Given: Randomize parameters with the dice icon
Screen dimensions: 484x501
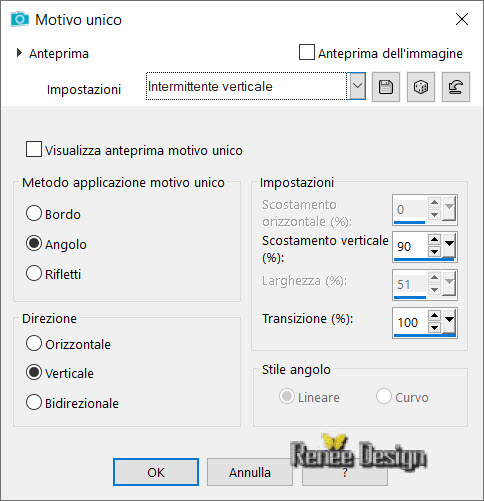Looking at the screenshot, I should tap(421, 87).
